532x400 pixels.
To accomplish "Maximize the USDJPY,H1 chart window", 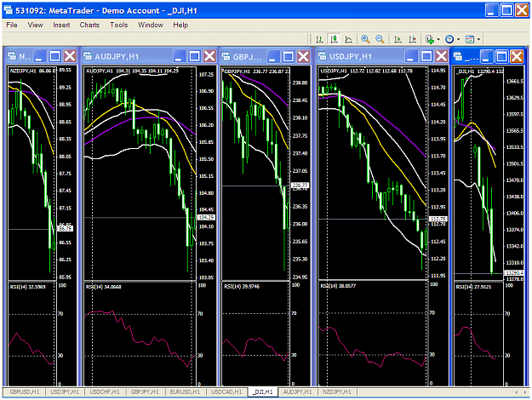I will 426,56.
